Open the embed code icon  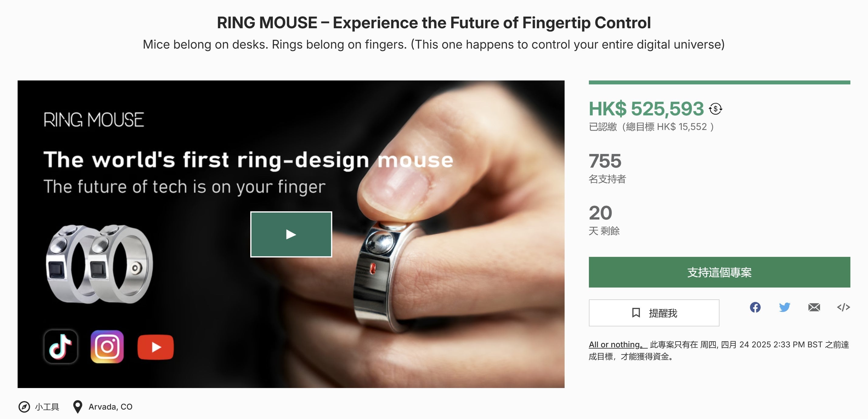(843, 307)
